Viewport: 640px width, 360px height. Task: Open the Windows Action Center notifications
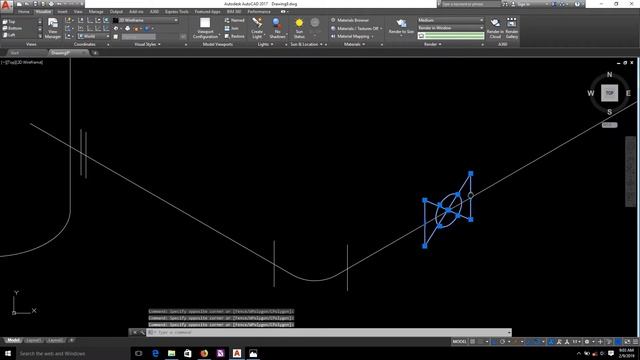pos(611,353)
